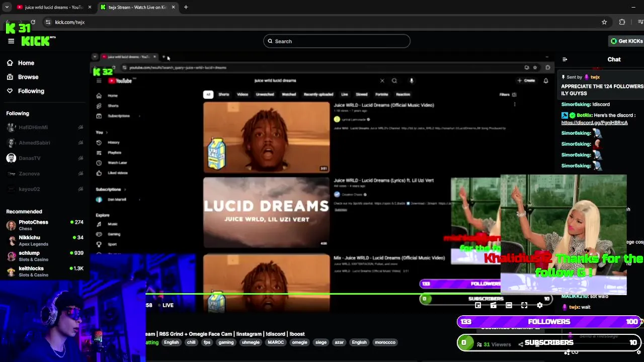Open a new browser tab

[186, 7]
